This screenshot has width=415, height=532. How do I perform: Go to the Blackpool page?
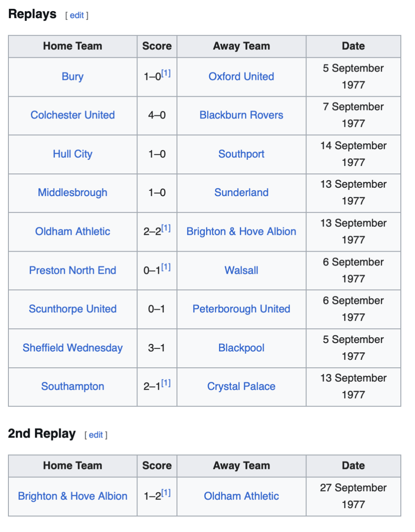pyautogui.click(x=241, y=348)
